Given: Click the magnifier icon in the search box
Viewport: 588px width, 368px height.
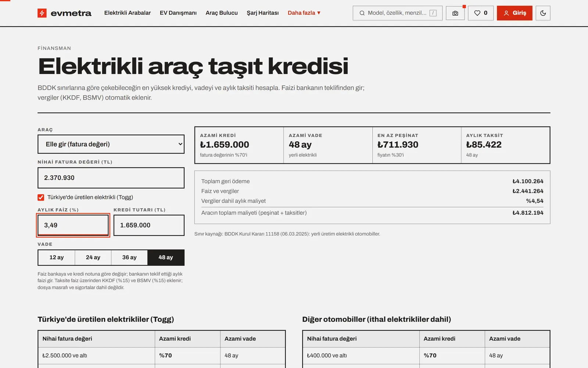Looking at the screenshot, I should pyautogui.click(x=362, y=13).
